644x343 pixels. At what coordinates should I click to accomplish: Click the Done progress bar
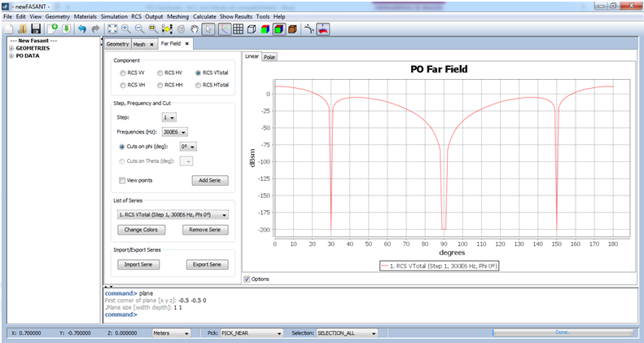point(562,332)
